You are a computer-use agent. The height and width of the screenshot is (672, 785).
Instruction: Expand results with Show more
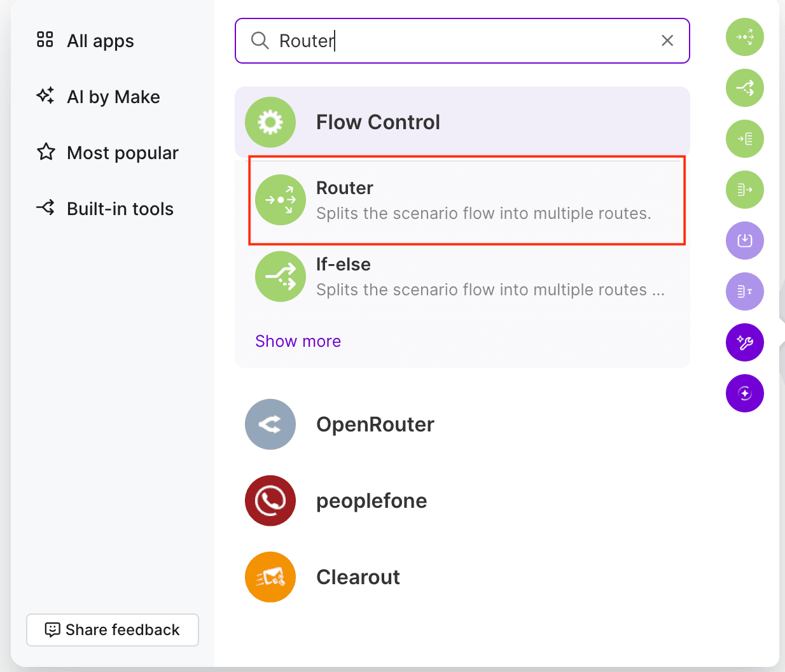tap(298, 341)
